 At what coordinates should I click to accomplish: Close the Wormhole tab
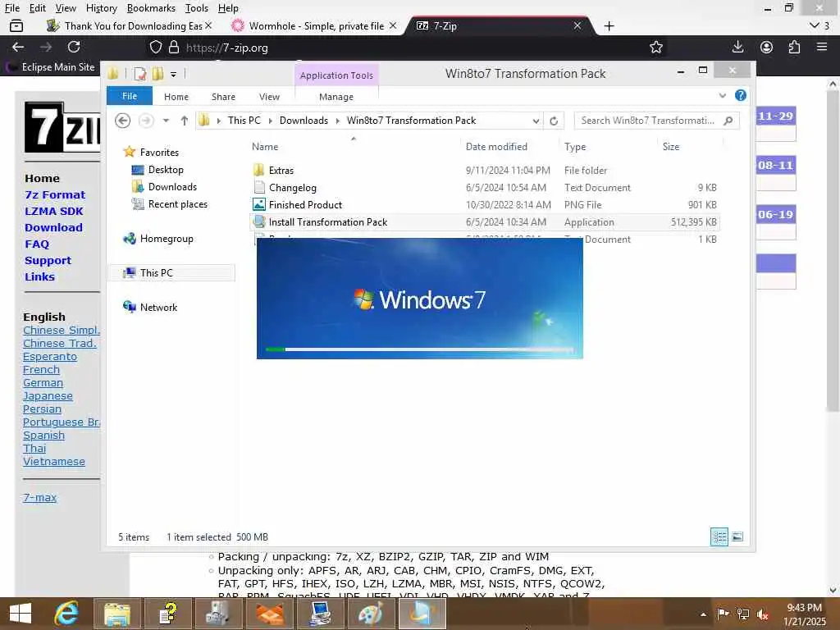pyautogui.click(x=393, y=25)
